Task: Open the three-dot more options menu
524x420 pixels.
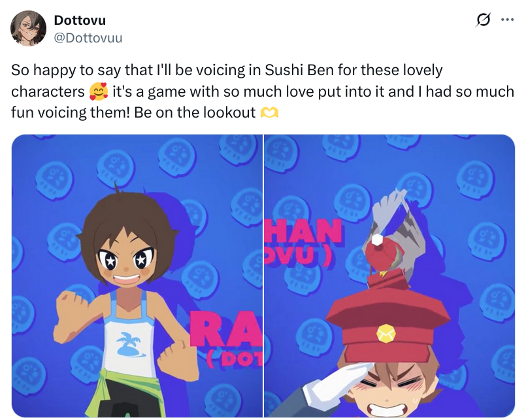Action: (x=507, y=20)
